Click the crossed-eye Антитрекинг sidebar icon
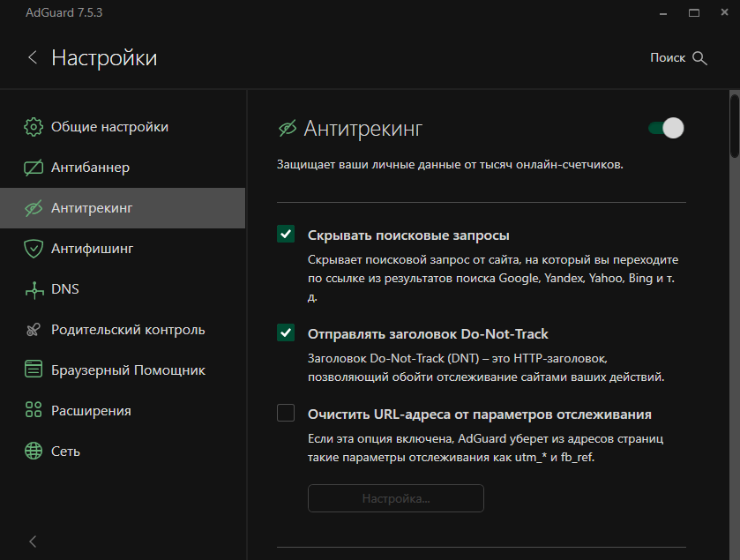The image size is (740, 560). 34,208
